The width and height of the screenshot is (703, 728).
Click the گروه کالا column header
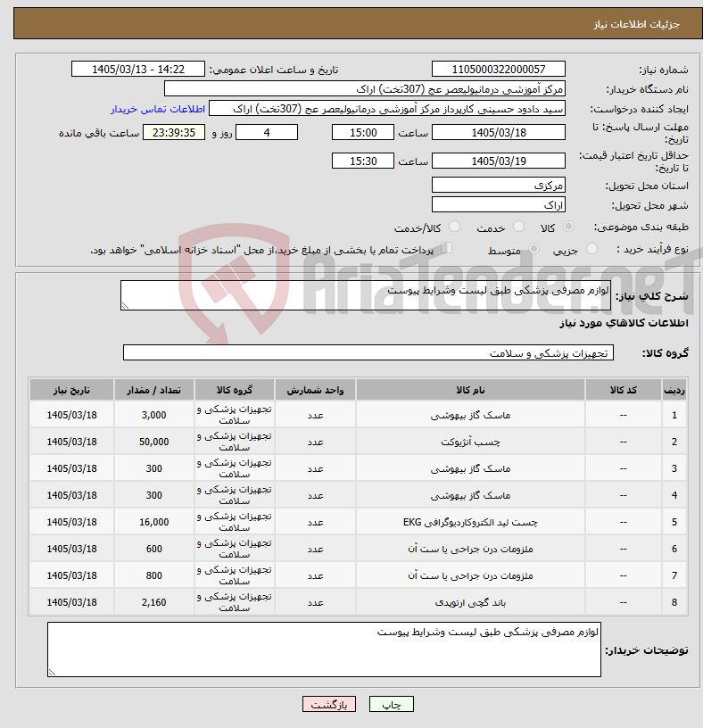[235, 390]
